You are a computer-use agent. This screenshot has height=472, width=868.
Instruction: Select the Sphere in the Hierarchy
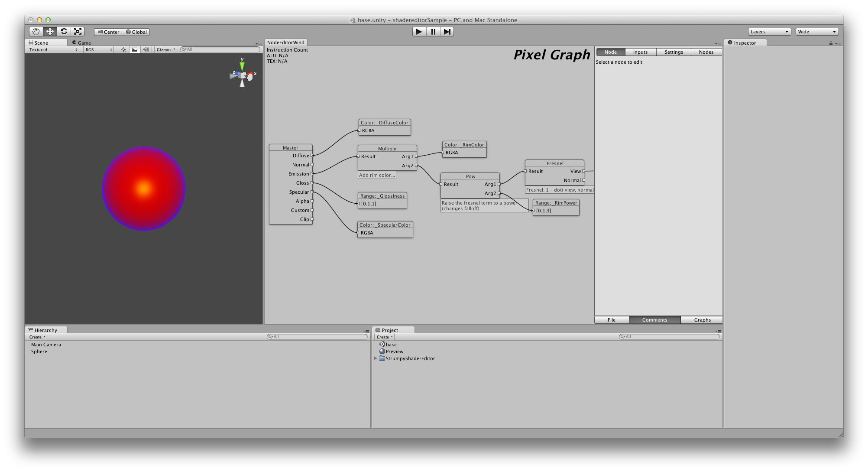tap(39, 351)
